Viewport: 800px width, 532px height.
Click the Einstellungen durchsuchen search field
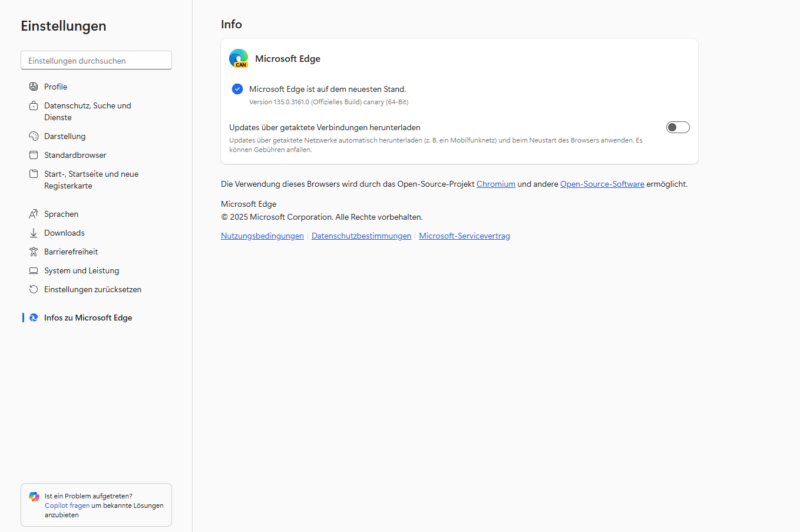coord(96,60)
